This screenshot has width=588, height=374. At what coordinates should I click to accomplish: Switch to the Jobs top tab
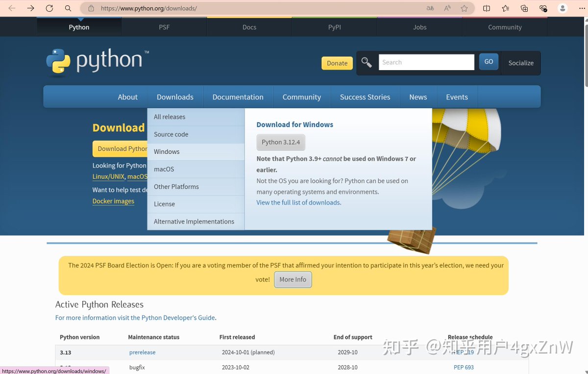420,27
